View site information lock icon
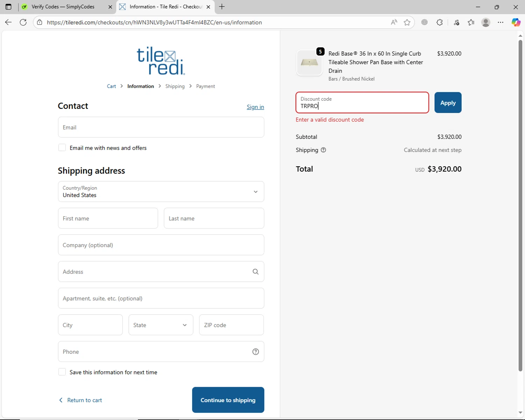 coord(40,22)
